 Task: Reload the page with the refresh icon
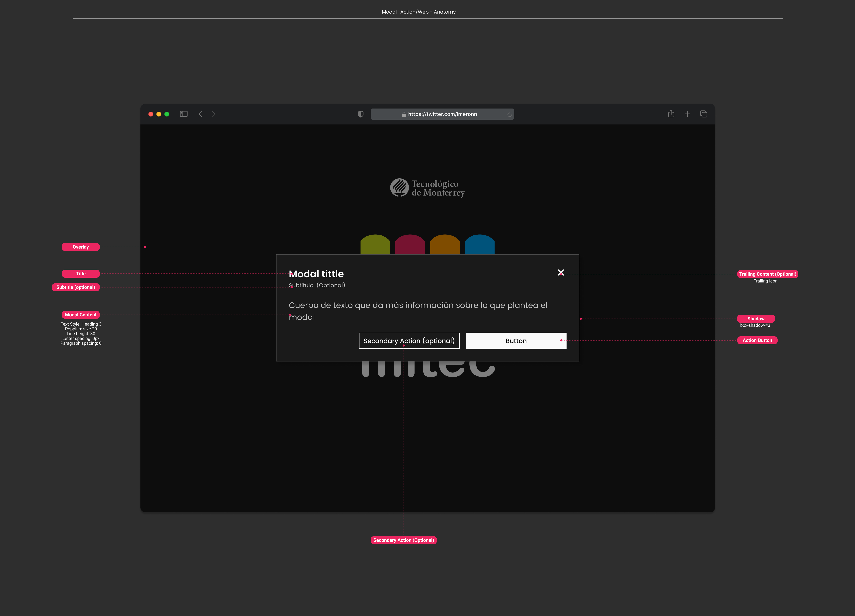(509, 115)
